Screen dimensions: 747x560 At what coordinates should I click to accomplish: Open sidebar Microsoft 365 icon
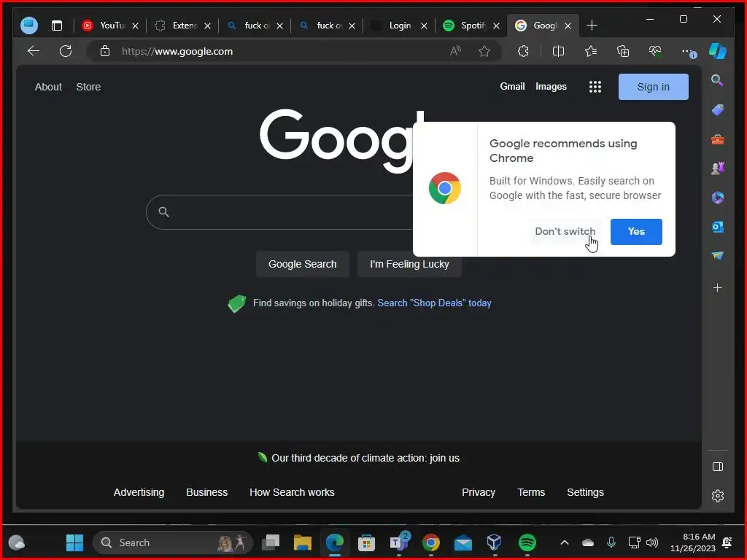pos(718,198)
